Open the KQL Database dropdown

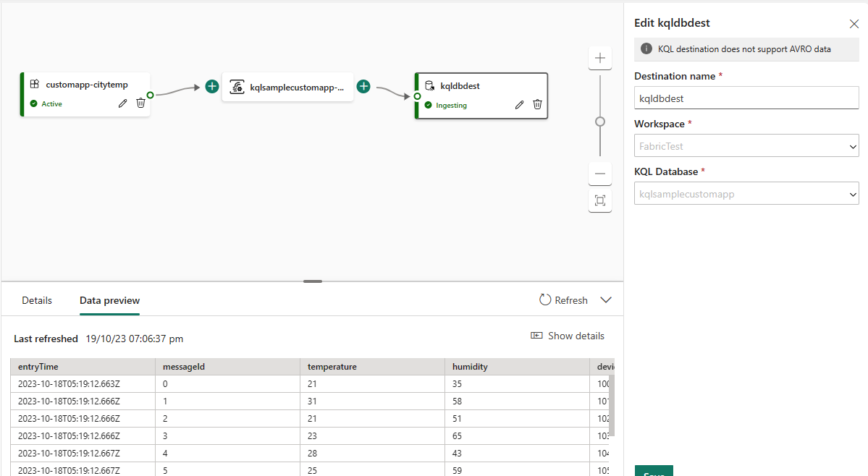point(746,194)
